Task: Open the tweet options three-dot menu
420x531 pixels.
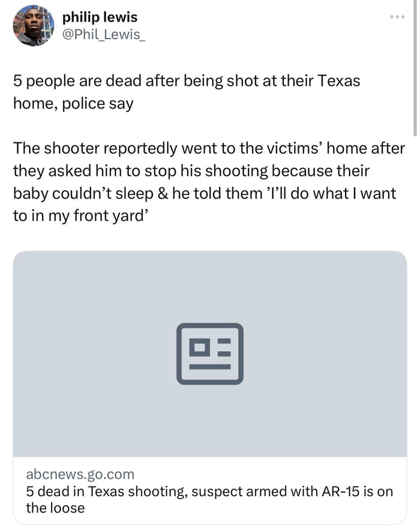Action: coord(396,17)
